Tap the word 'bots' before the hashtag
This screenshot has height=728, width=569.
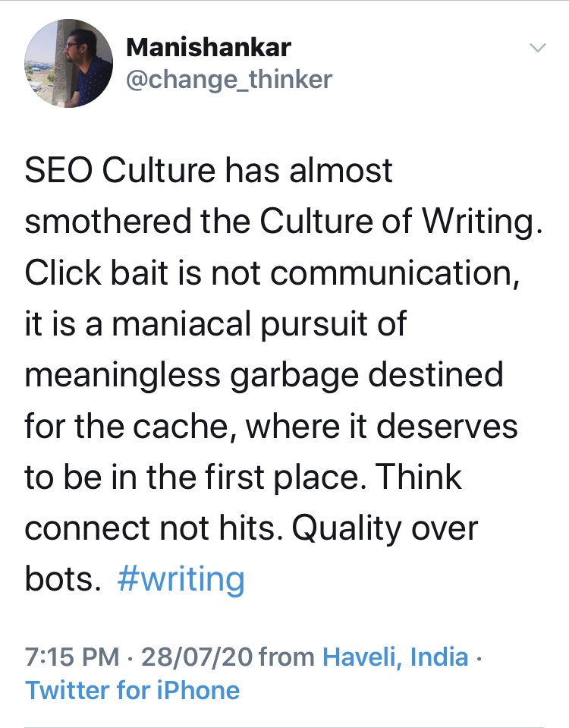point(59,580)
